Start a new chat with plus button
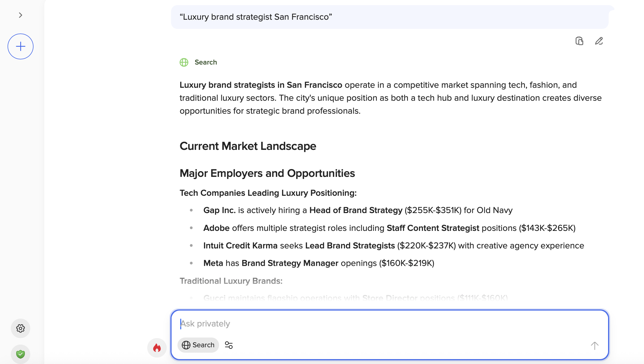Viewport: 644px width, 364px height. [21, 46]
